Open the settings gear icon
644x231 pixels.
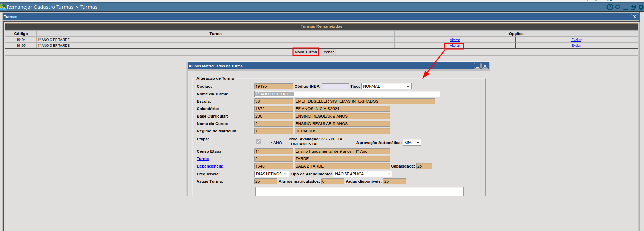(x=617, y=7)
